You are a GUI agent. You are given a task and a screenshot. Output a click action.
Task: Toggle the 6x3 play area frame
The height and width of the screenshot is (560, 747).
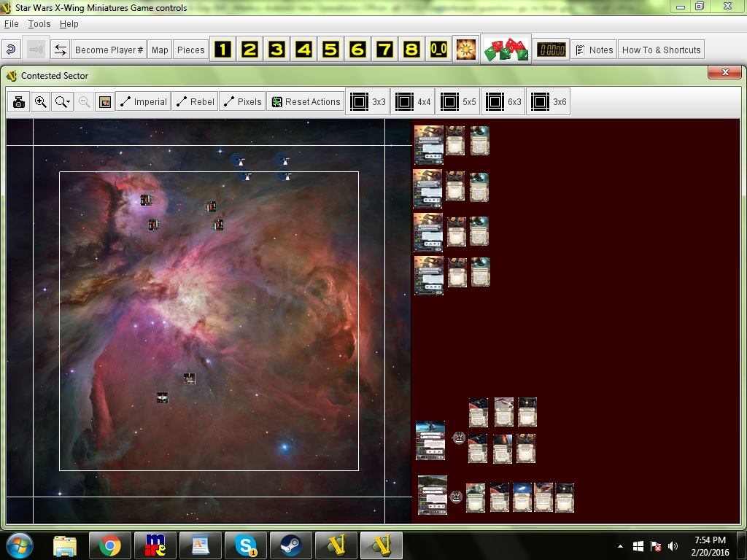pos(503,102)
